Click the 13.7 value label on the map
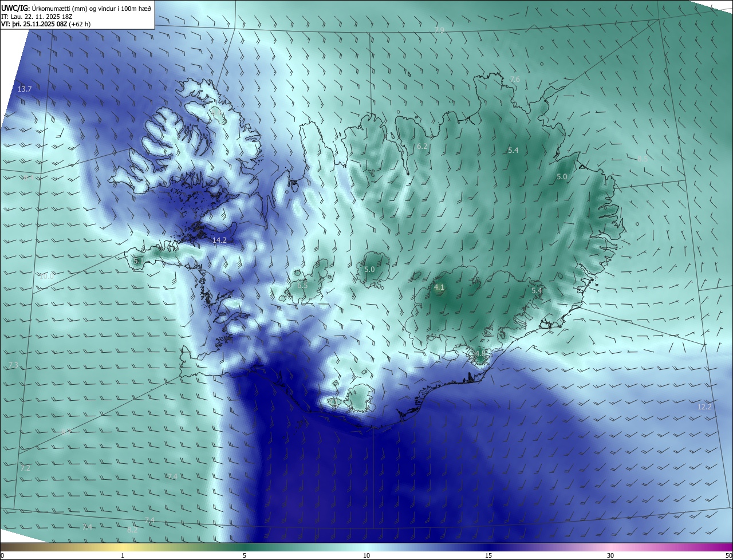 25,89
